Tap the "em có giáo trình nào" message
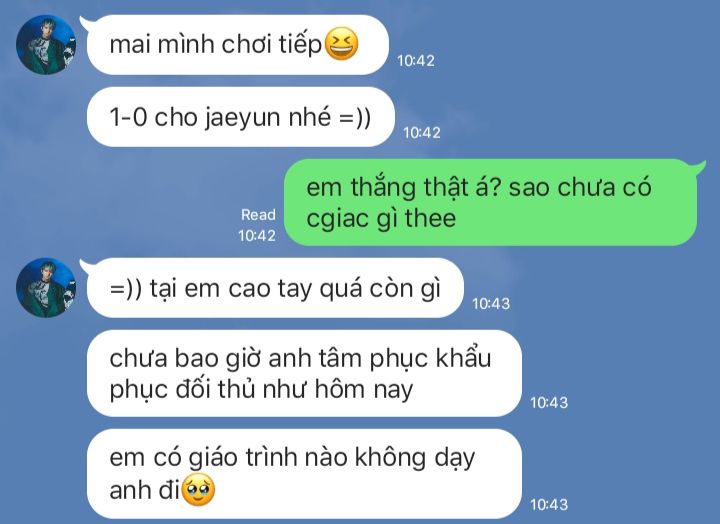This screenshot has width=720, height=524. (304, 473)
